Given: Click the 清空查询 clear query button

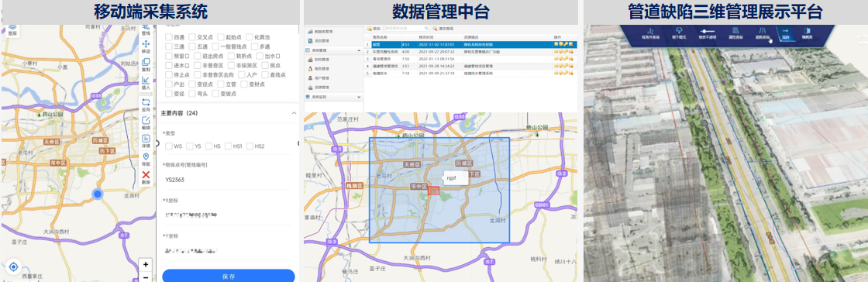Looking at the screenshot, I should pyautogui.click(x=443, y=28).
